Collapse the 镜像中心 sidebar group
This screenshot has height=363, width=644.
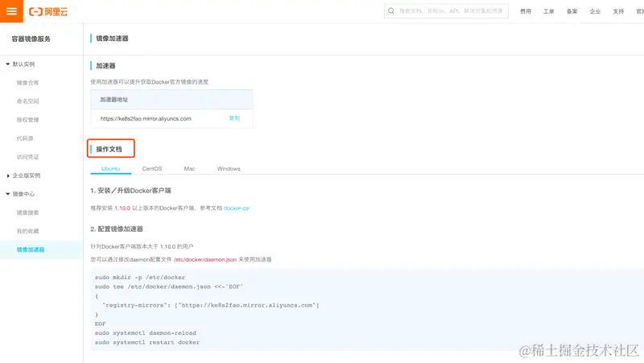21,194
